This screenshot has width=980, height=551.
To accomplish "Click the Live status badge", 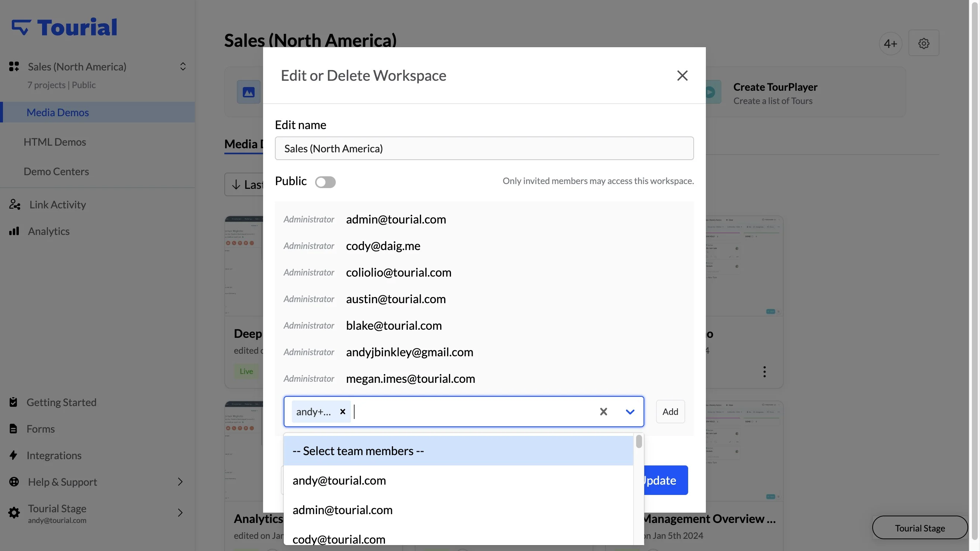I will tap(246, 371).
